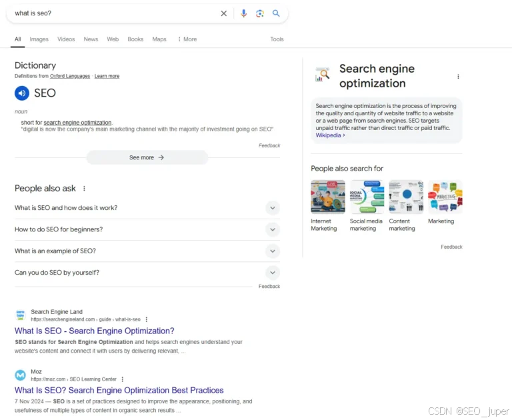
Task: Click the 'Search Engine Land' site name
Action: [x=57, y=312]
